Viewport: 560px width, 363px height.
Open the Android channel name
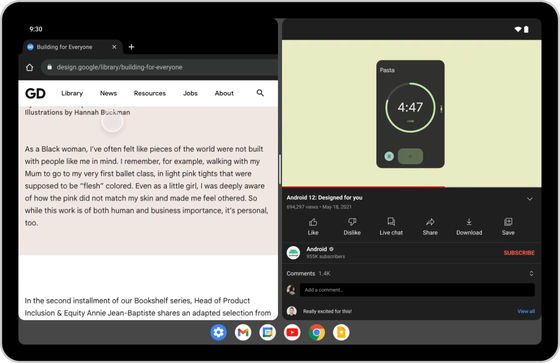(x=317, y=249)
